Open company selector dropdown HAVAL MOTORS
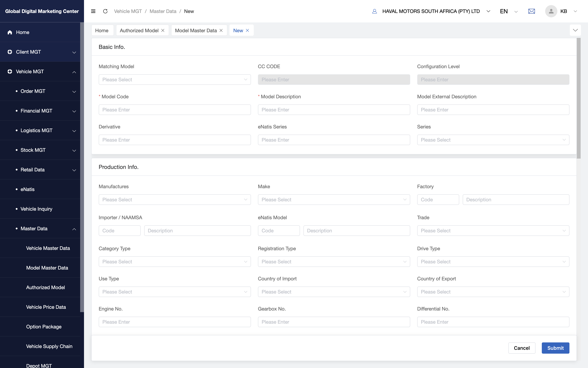This screenshot has width=588, height=368. 488,11
